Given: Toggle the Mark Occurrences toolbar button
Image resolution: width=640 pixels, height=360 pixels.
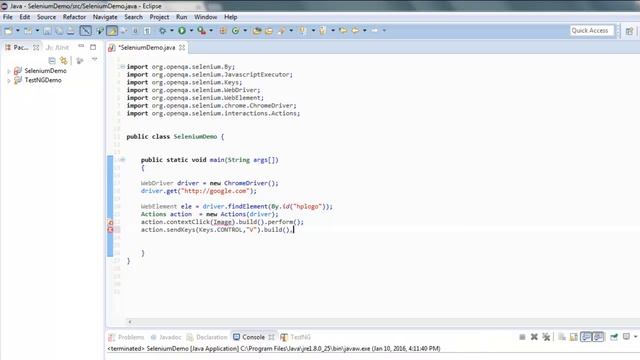Looking at the screenshot, I should (x=112, y=31).
